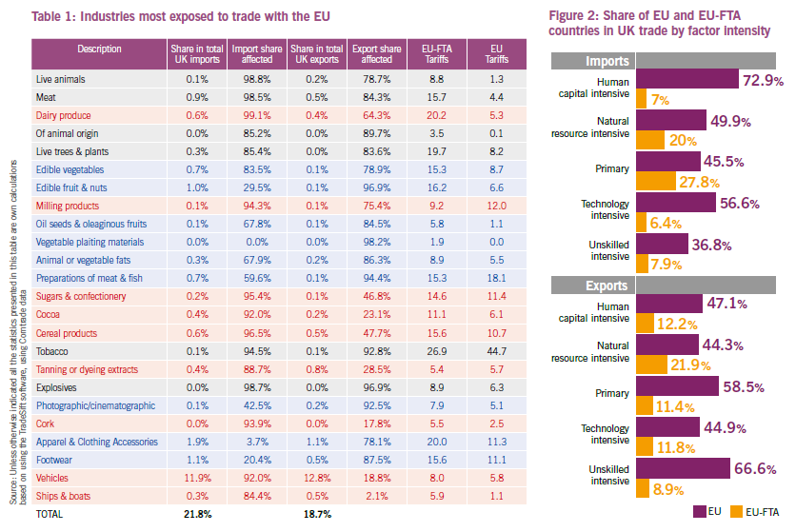
Task: Select the 58.5% Primary exports bar
Action: point(677,387)
